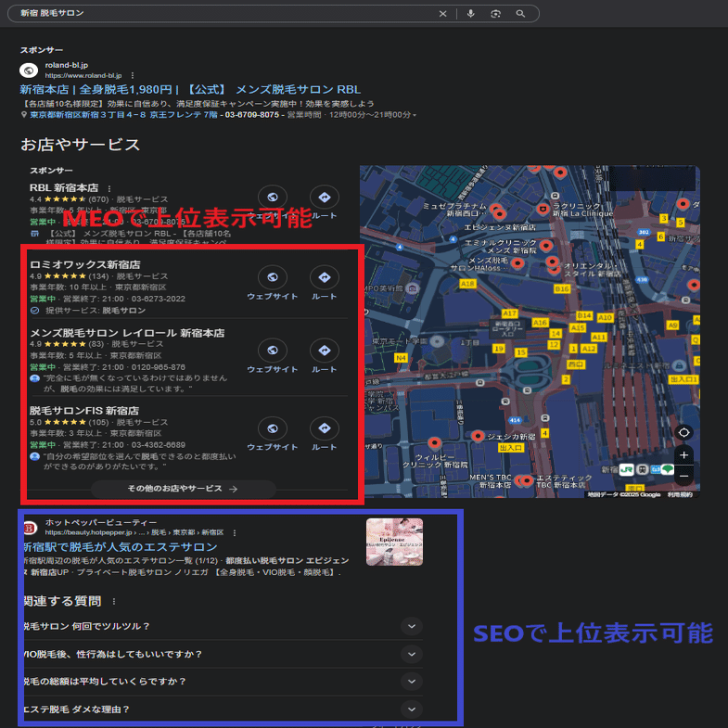Open the roland-bl.jp ad options three-dot menu
The height and width of the screenshot is (728, 728).
coord(133,75)
